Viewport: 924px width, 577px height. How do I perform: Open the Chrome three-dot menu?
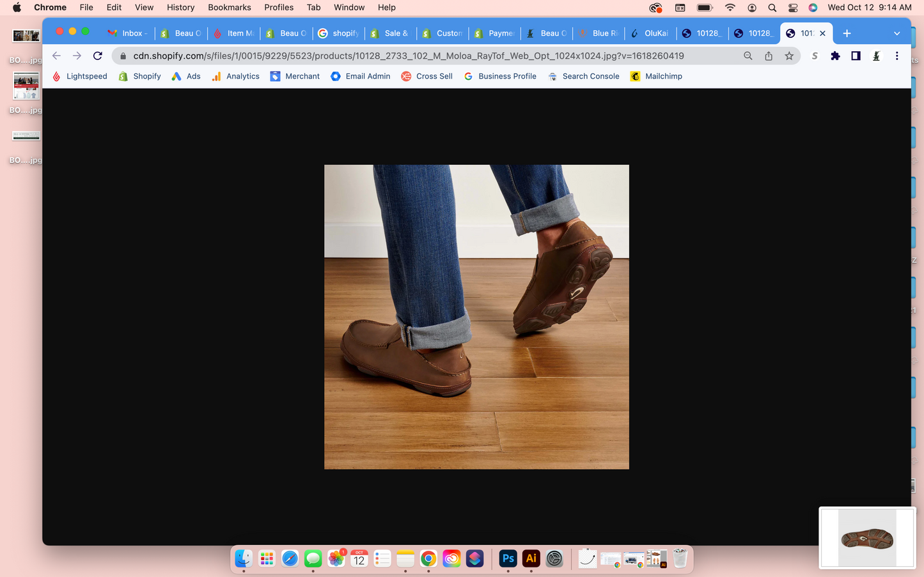897,56
